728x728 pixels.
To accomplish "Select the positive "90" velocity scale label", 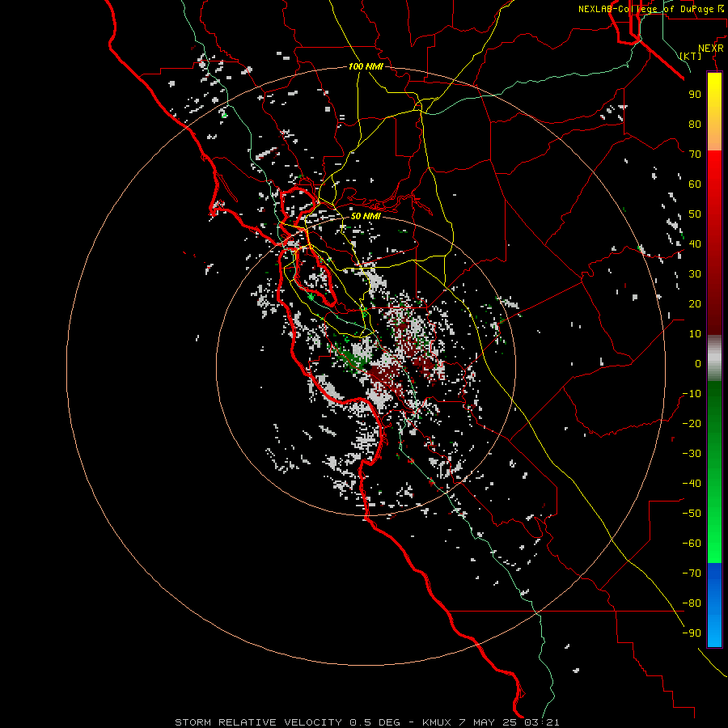I will coord(695,95).
